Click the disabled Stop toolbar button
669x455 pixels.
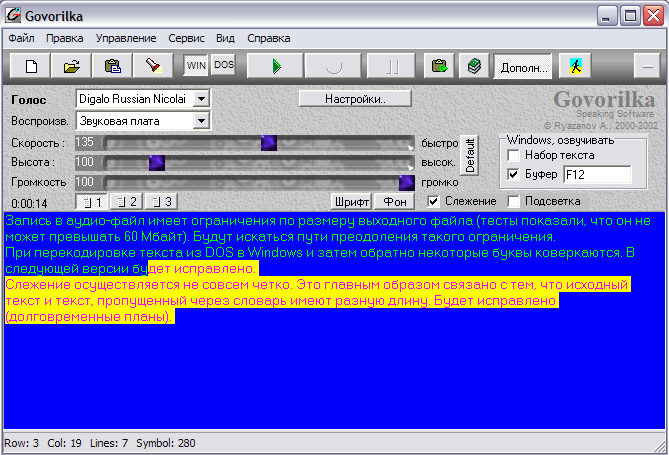333,66
